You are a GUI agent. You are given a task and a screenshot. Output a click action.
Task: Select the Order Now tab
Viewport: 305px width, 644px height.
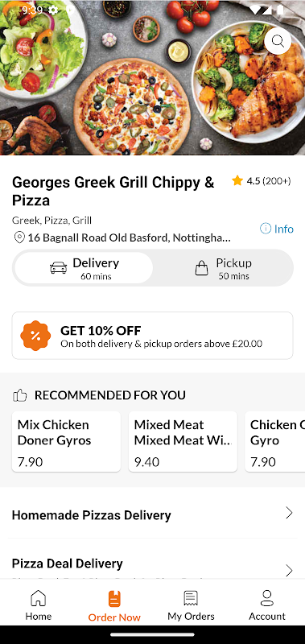[114, 606]
